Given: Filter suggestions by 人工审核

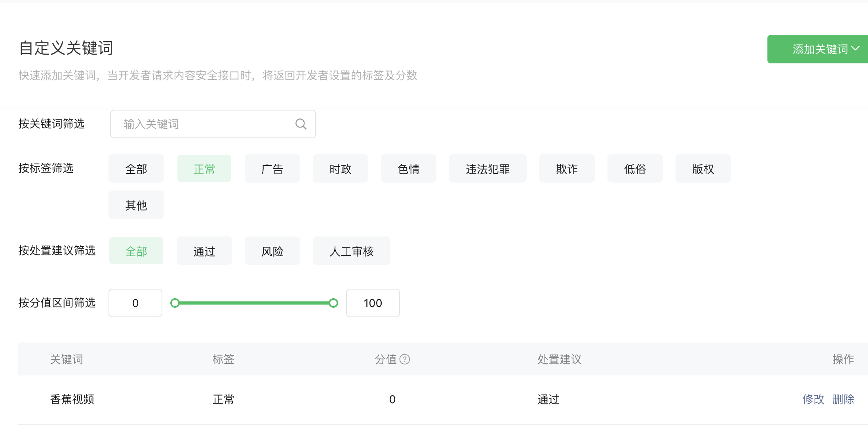Looking at the screenshot, I should (352, 251).
